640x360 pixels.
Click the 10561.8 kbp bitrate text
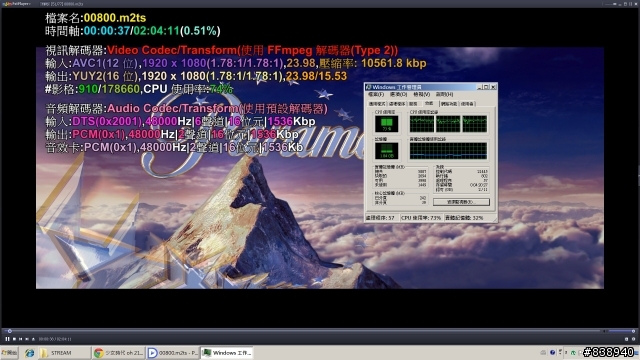(x=394, y=63)
